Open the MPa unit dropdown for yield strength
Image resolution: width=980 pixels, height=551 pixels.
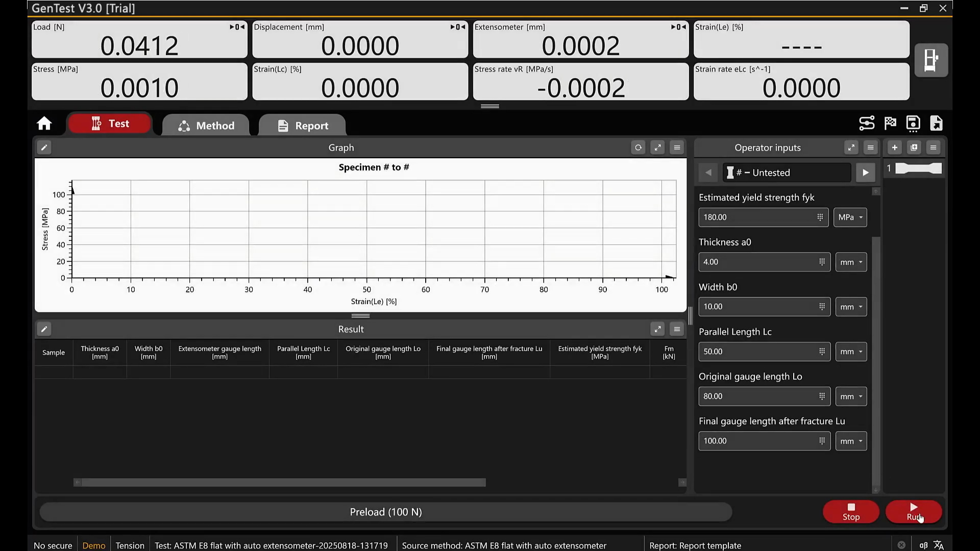click(850, 217)
